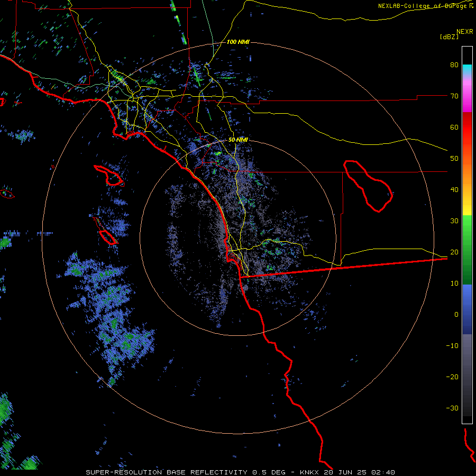Click the 50 value on the dBZ scale
This screenshot has width=476, height=476.
[454, 159]
